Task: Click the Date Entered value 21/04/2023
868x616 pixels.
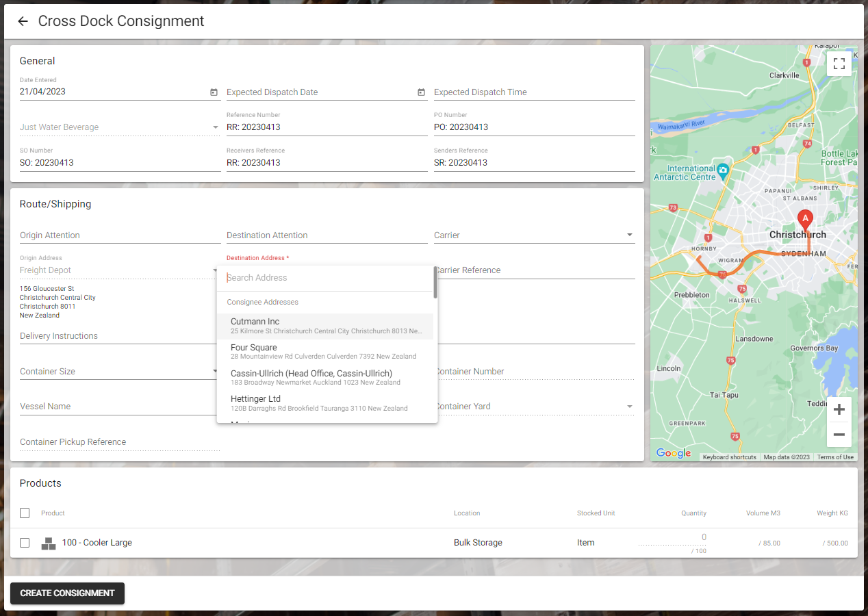Action: [x=42, y=92]
